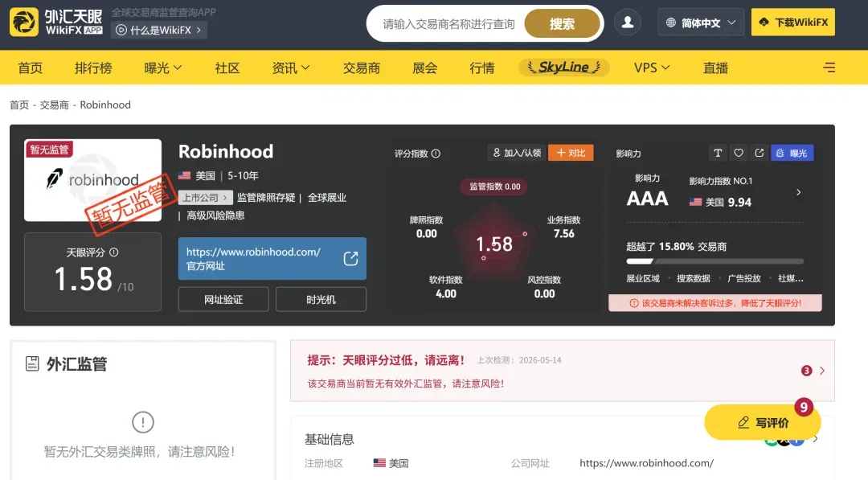Click the robinhood logo thumbnail
This screenshot has height=480, width=868.
tap(93, 180)
